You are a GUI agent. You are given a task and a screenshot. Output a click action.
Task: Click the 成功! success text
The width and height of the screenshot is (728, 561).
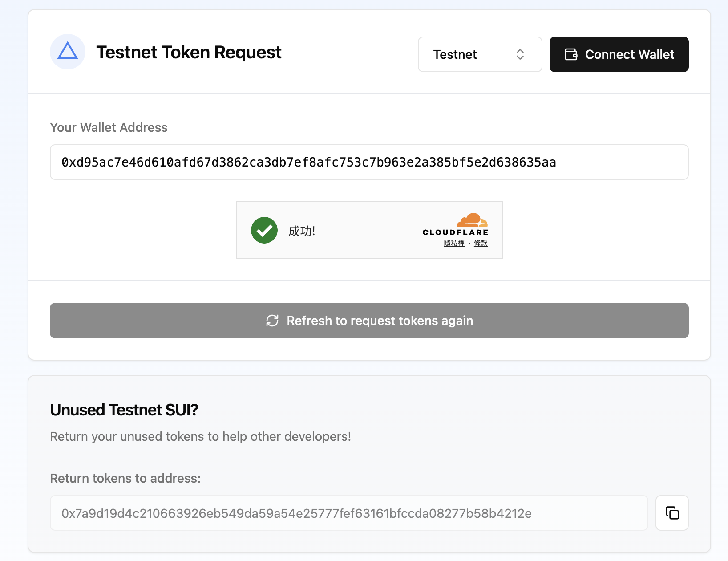(302, 231)
